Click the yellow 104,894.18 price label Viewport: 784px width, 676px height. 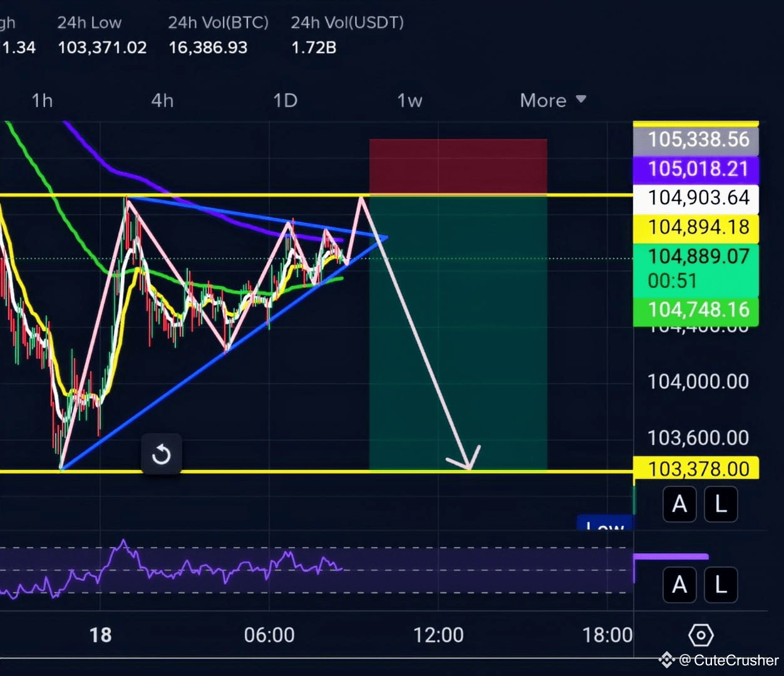(x=696, y=227)
